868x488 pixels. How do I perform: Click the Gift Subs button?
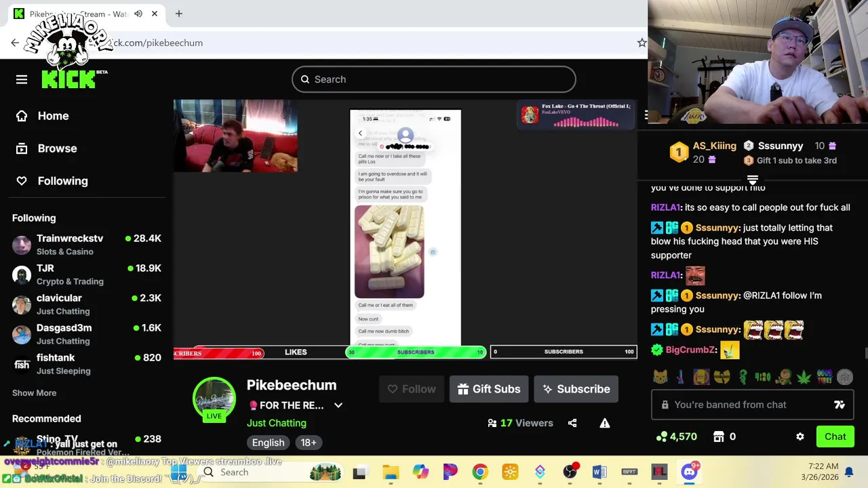point(489,389)
